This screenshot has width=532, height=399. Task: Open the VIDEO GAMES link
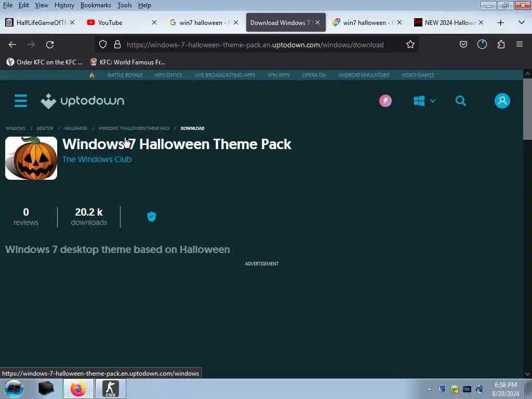[x=418, y=75]
